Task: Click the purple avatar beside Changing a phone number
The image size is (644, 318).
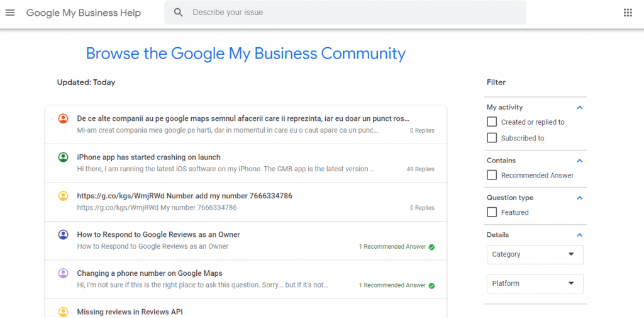Action: coord(63,273)
